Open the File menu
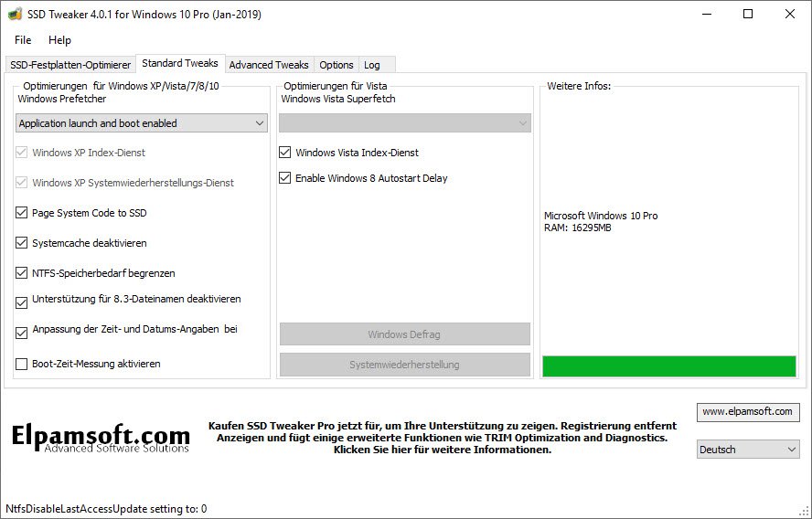The image size is (812, 519). 23,40
